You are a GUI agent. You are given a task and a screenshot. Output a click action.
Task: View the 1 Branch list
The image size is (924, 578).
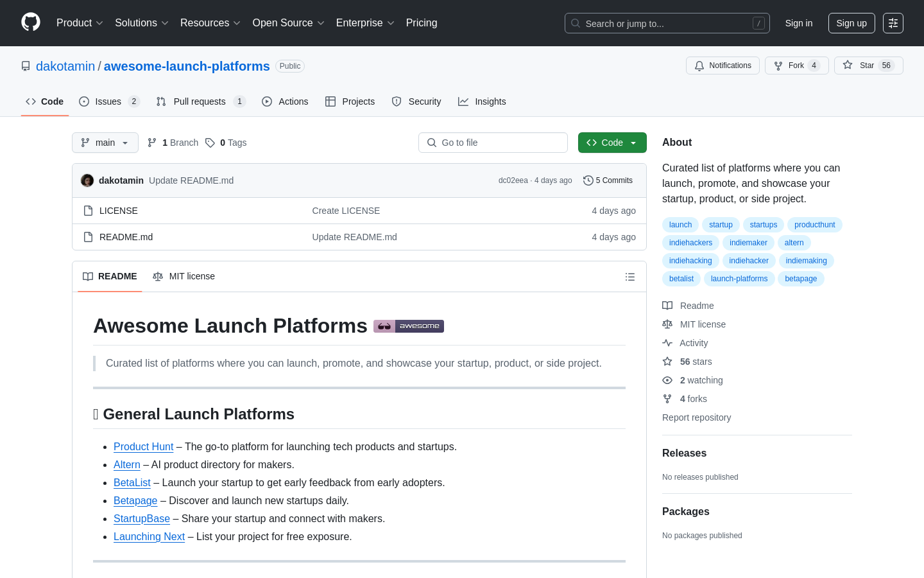[173, 143]
